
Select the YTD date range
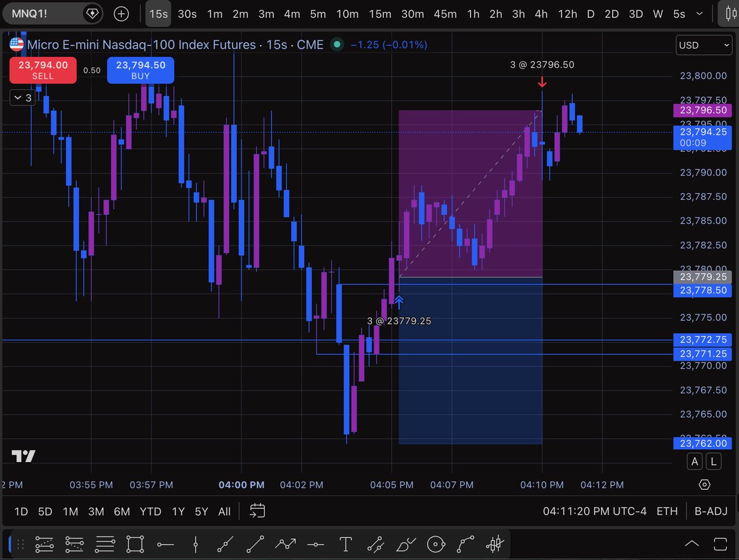coord(150,511)
